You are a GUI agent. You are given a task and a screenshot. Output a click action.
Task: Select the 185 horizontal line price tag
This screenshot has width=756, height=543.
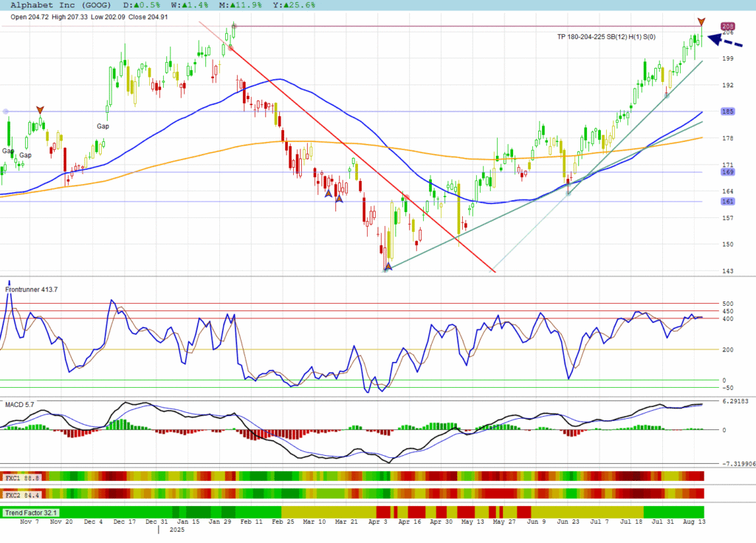(727, 112)
